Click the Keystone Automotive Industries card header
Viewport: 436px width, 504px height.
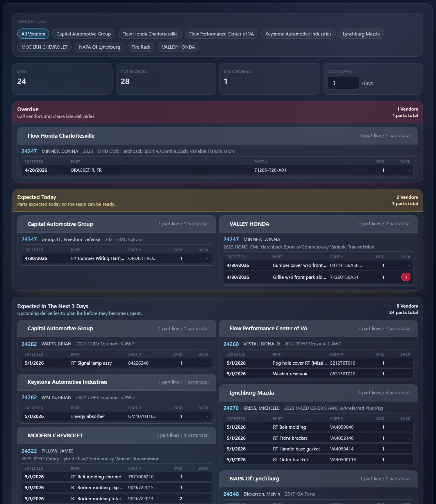pos(117,382)
